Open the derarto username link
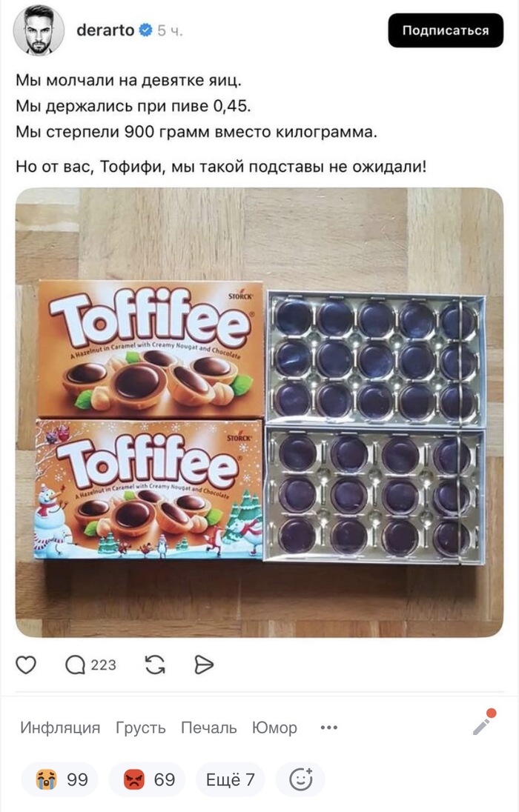Viewport: 519px width, 812px height. click(x=105, y=30)
